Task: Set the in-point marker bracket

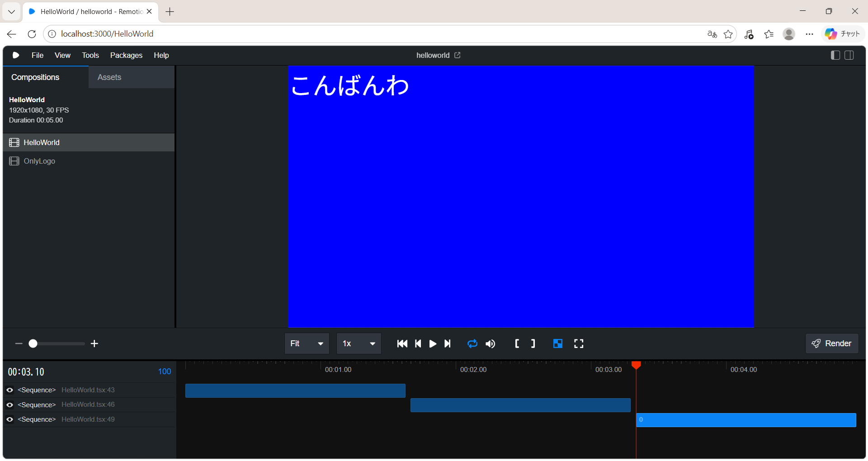Action: coord(517,344)
